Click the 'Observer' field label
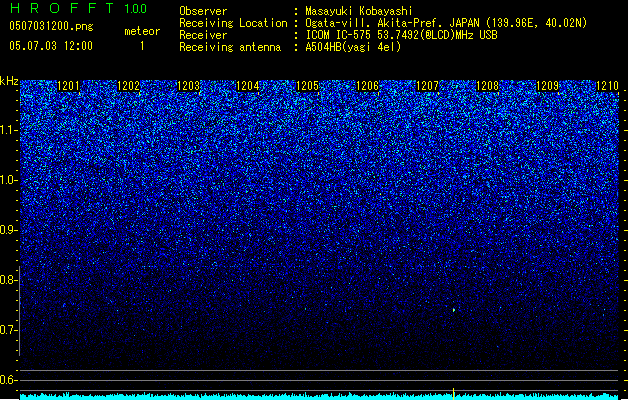The height and width of the screenshot is (400, 629). [x=203, y=11]
